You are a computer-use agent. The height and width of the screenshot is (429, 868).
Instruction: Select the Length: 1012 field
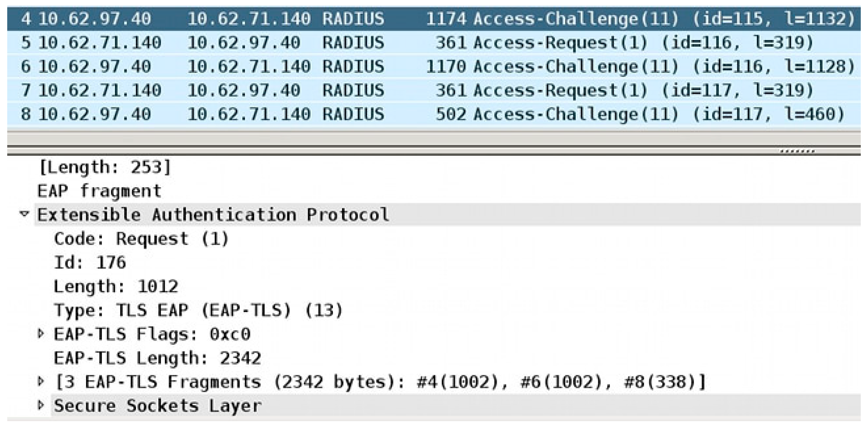click(x=116, y=287)
